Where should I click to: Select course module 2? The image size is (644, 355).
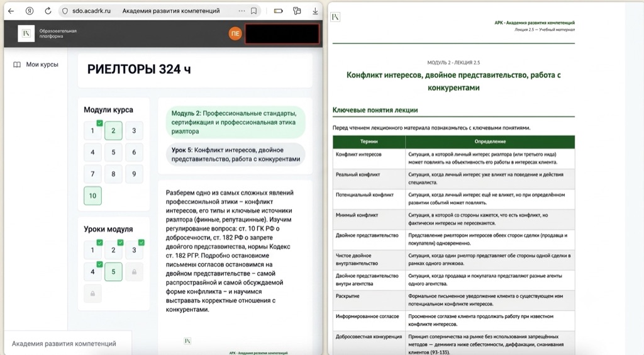click(113, 131)
